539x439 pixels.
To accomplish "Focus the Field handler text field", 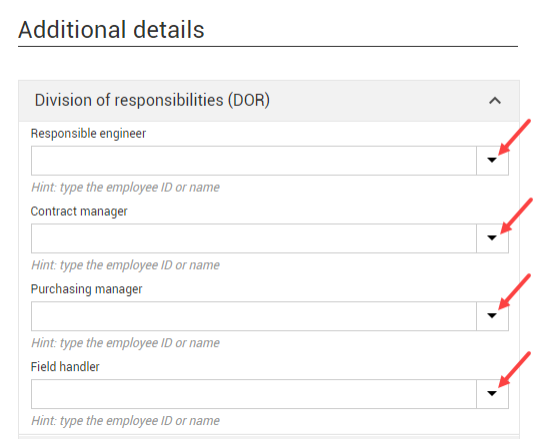I will coord(254,394).
